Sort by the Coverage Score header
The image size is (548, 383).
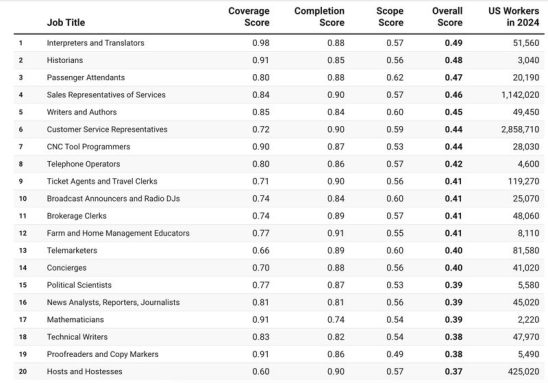[x=249, y=17]
